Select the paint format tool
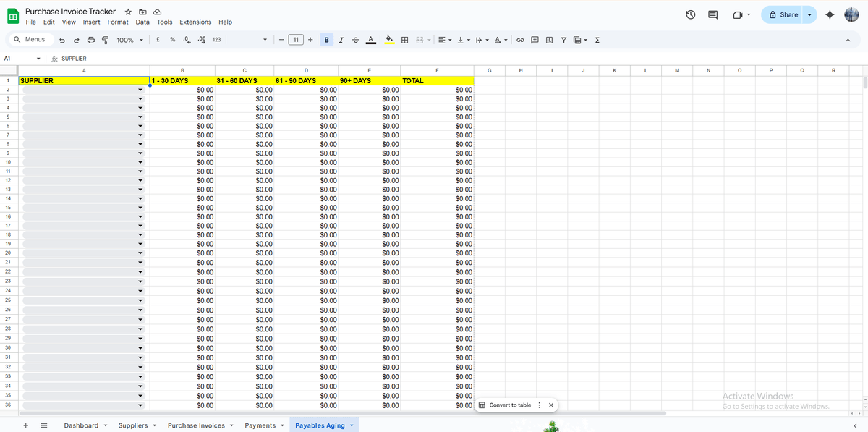The width and height of the screenshot is (868, 432). (x=106, y=40)
